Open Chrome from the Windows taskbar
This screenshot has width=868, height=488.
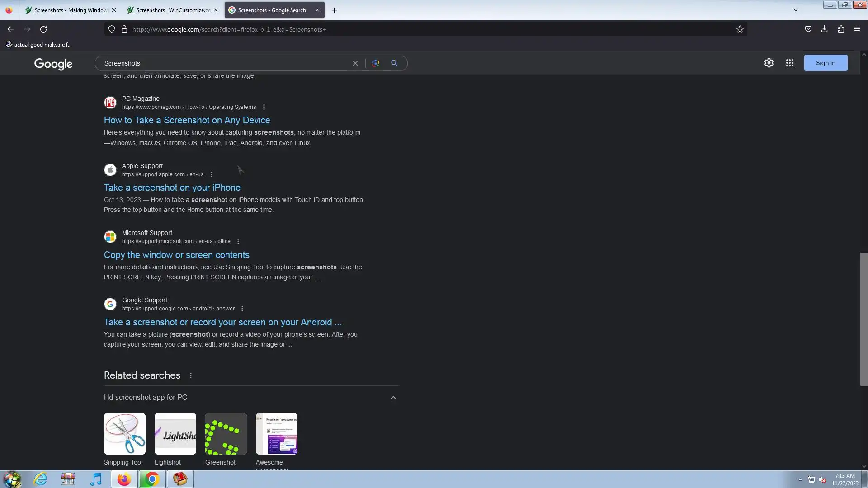coord(152,479)
